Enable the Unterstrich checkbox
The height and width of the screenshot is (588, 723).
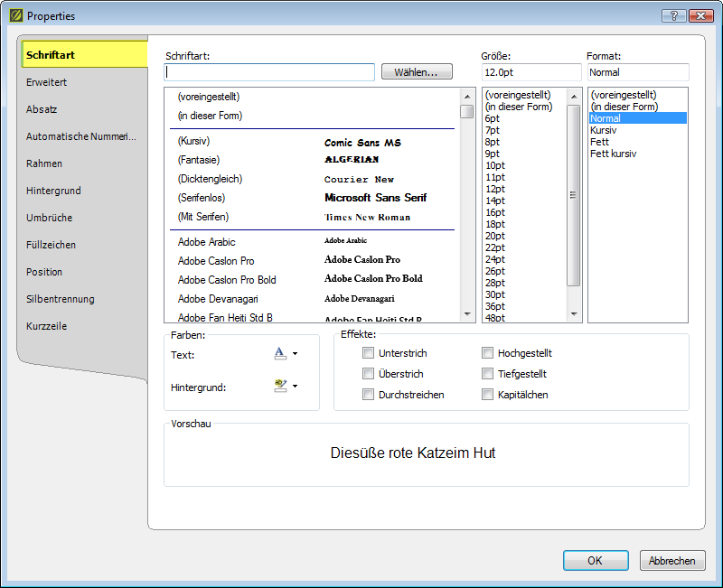pyautogui.click(x=368, y=353)
